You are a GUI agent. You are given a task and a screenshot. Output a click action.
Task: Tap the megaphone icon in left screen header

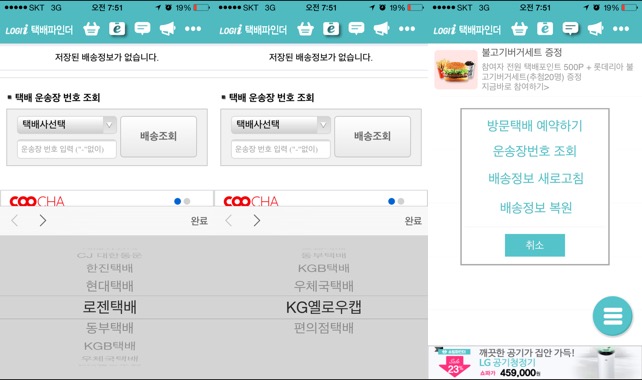coord(167,29)
